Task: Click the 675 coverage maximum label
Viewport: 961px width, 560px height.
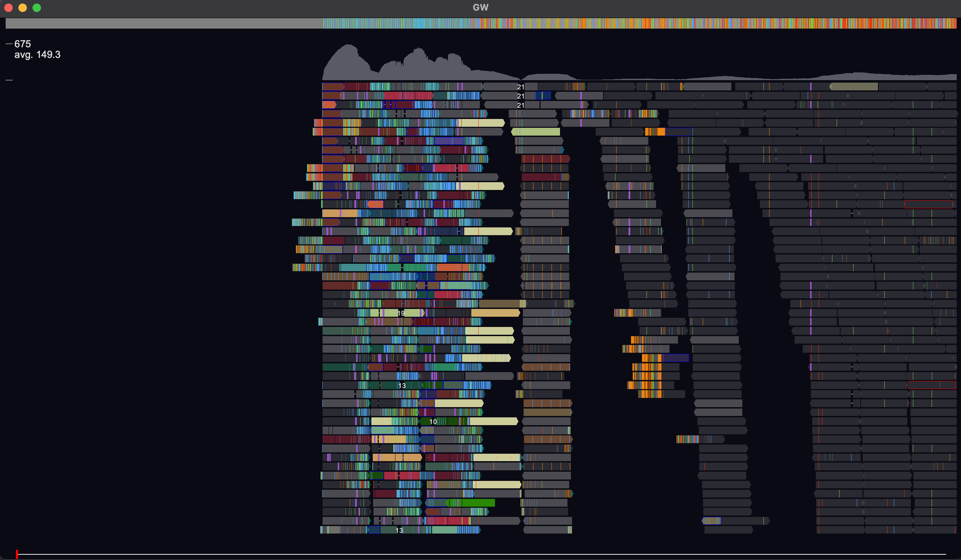Action: [23, 44]
